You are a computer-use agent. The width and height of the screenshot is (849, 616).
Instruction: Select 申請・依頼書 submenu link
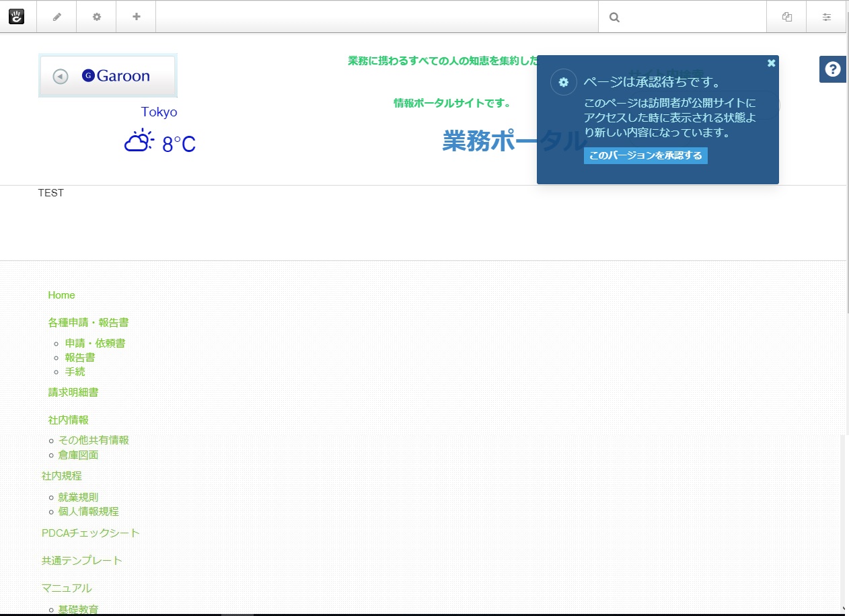tap(96, 343)
